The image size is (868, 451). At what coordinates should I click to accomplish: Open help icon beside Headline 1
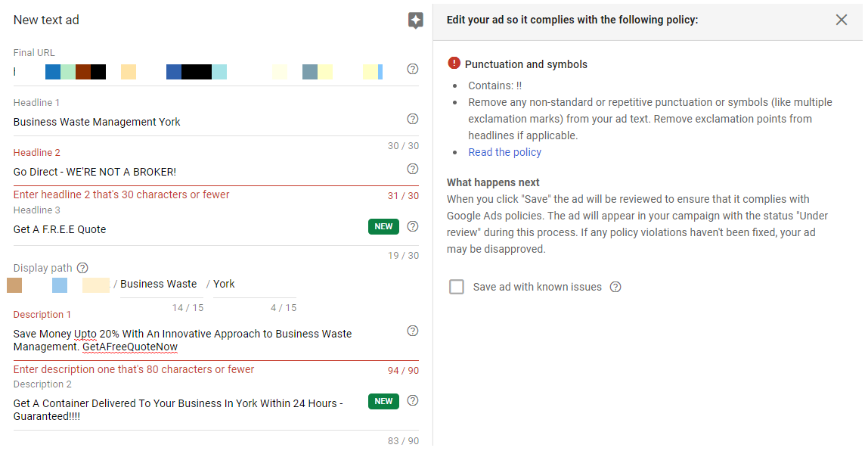click(413, 119)
